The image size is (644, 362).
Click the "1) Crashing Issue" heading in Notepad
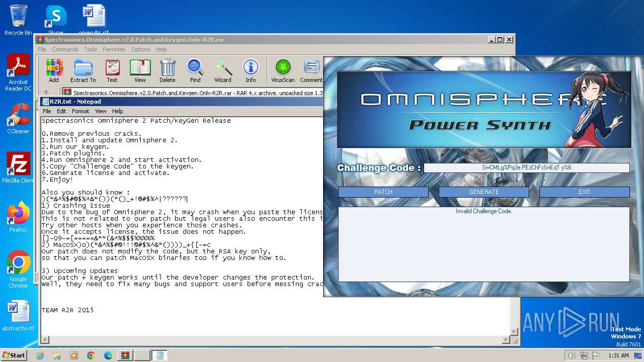pos(75,206)
